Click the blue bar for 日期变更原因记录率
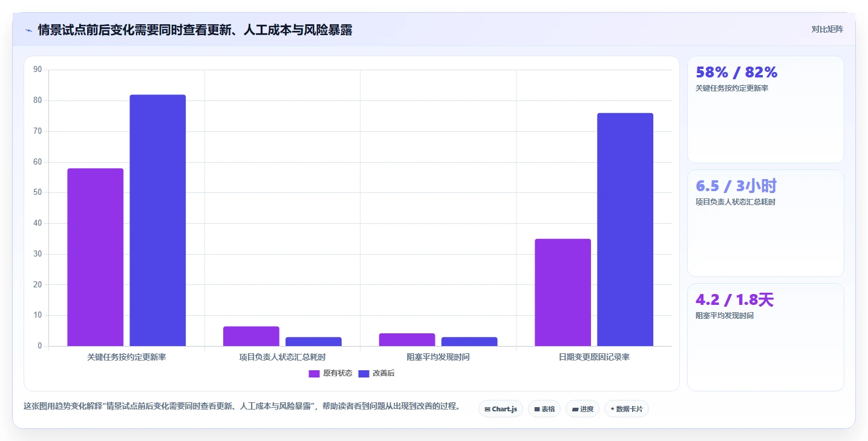 point(625,229)
